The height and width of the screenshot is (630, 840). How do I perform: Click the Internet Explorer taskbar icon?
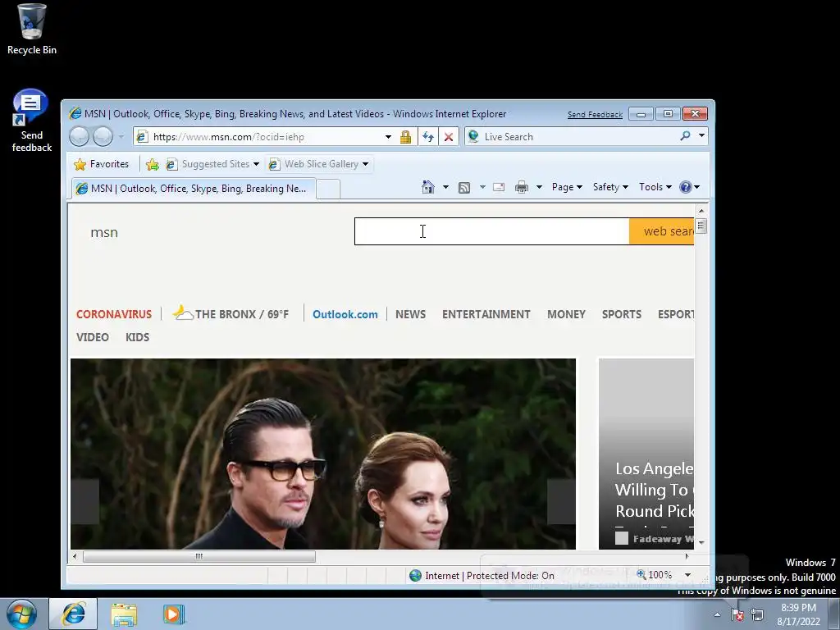click(x=73, y=614)
